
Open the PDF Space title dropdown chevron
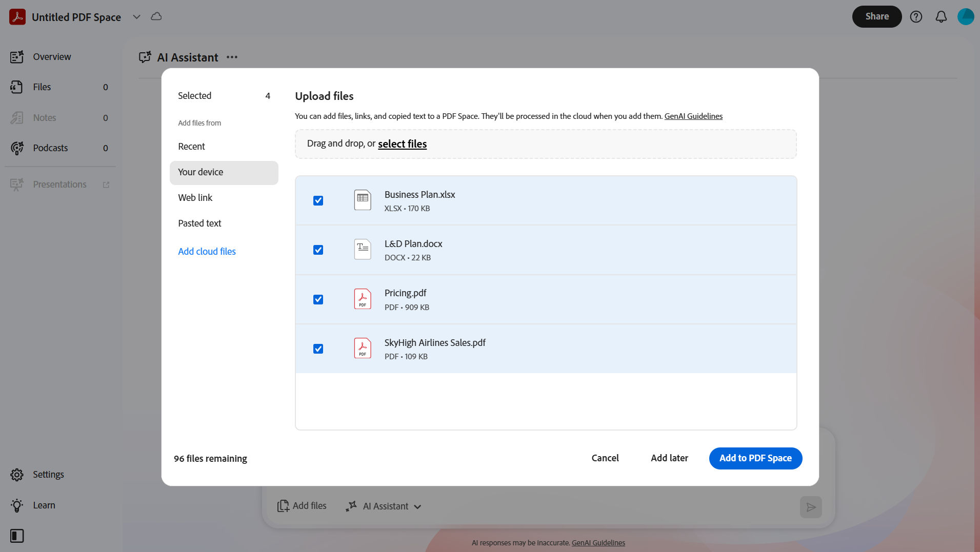pos(136,17)
